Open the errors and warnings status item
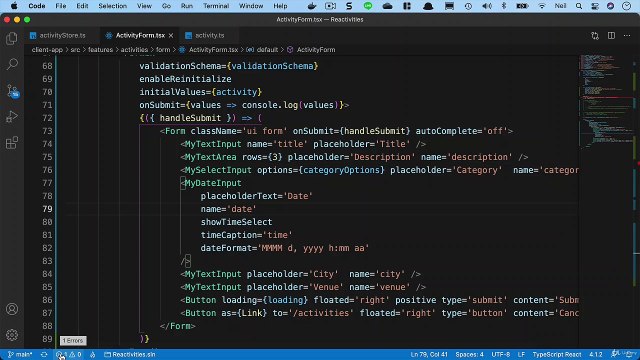The height and width of the screenshot is (360, 640). [69, 354]
